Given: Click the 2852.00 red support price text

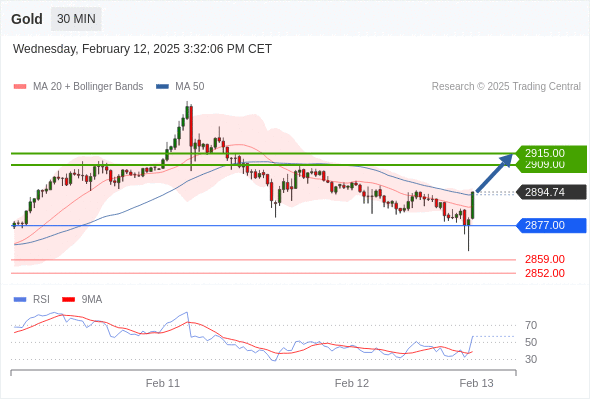Looking at the screenshot, I should click(x=545, y=273).
